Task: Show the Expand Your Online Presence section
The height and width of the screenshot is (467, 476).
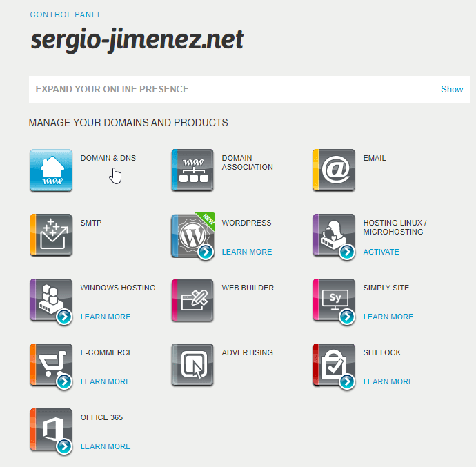Action: pyautogui.click(x=452, y=89)
